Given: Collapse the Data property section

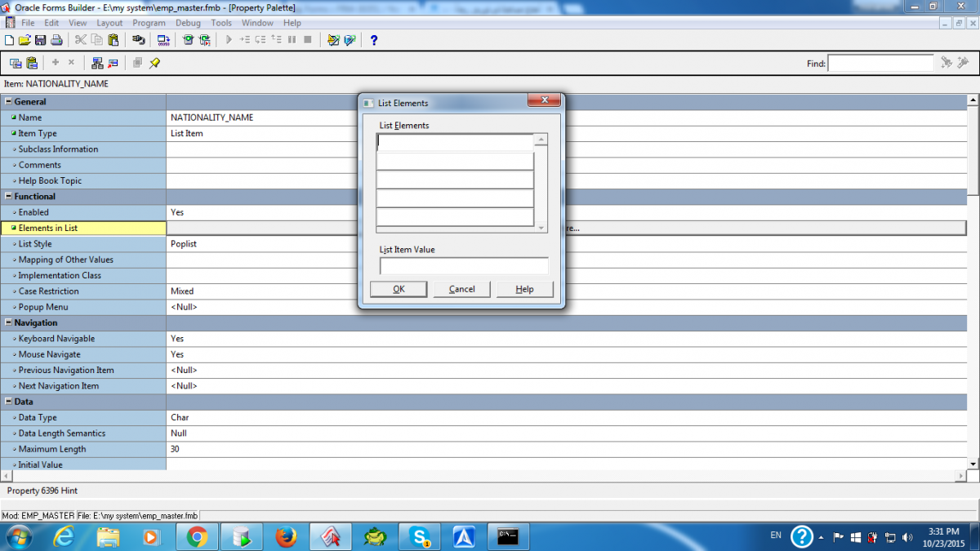Looking at the screenshot, I should (9, 402).
